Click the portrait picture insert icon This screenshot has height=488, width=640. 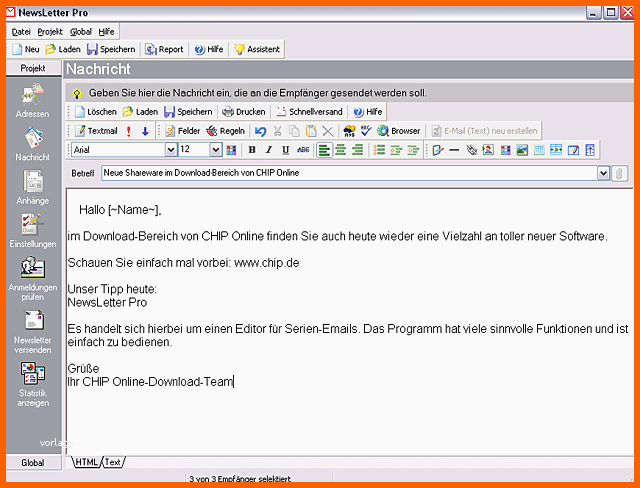pyautogui.click(x=488, y=150)
